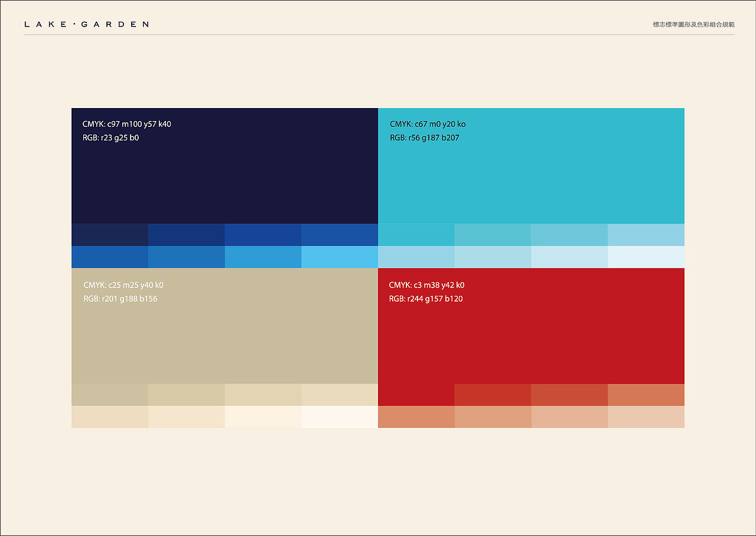Select the text 'RGB: r244 g157 b120'
The width and height of the screenshot is (756, 536).
click(x=426, y=299)
